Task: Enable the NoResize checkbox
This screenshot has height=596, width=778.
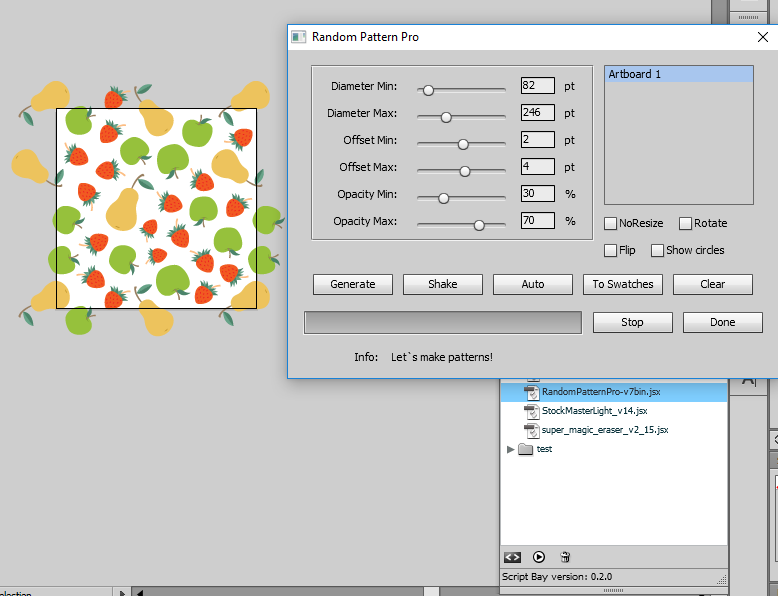Action: pos(611,223)
